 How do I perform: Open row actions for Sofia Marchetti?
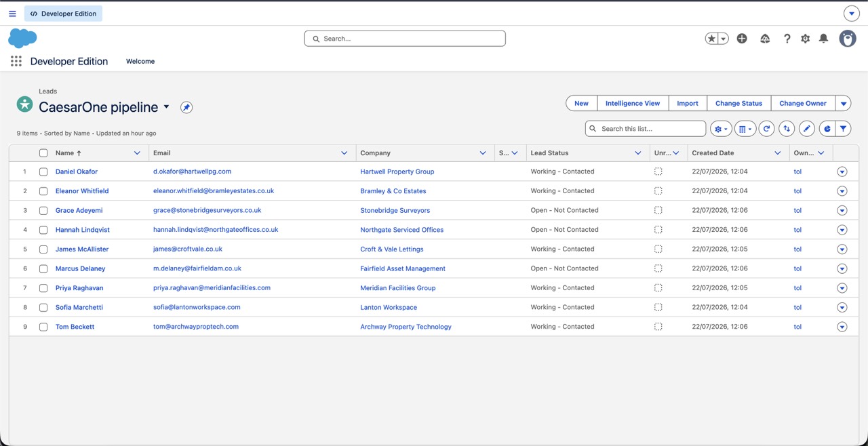842,308
